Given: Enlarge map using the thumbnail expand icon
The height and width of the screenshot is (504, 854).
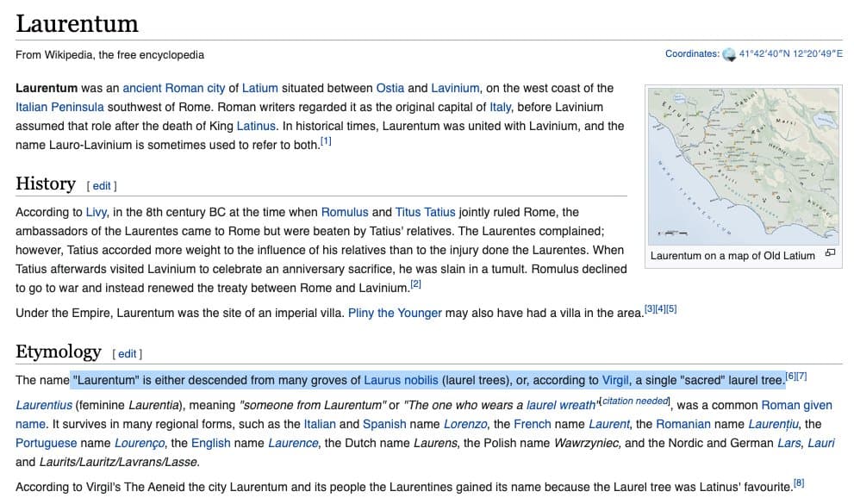Looking at the screenshot, I should tap(830, 254).
